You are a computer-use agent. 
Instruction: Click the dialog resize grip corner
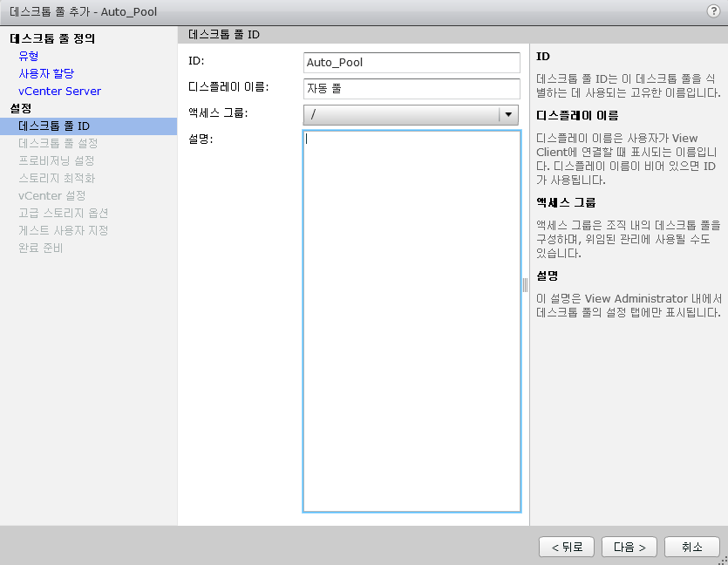coord(723,561)
